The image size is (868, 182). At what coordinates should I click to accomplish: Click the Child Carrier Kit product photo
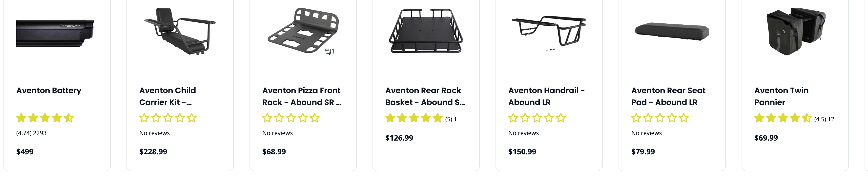180,31
